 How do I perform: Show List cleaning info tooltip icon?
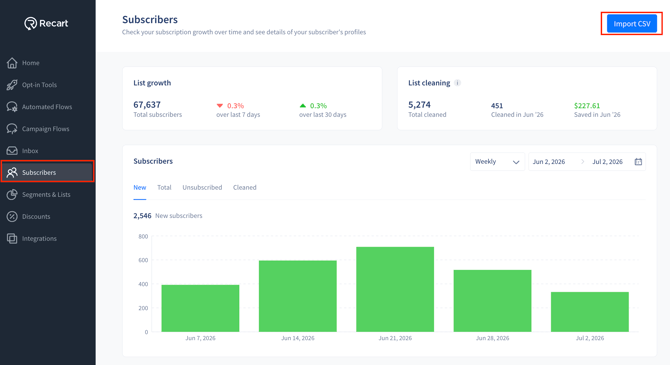pos(457,83)
